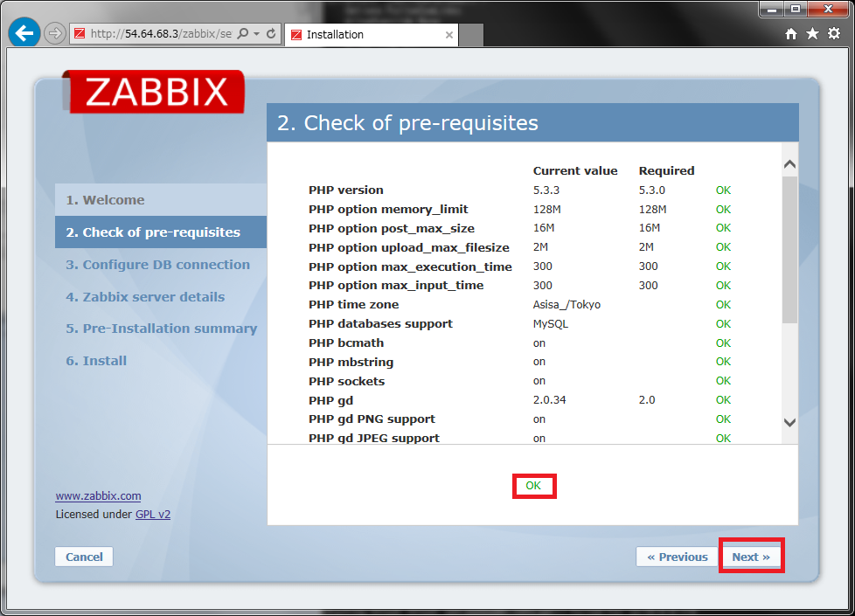
Task: Click PHP option upload_max_filesize label
Action: pos(409,247)
